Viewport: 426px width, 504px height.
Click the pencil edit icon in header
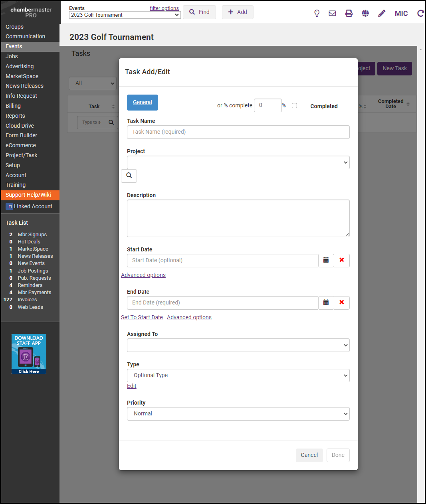point(382,13)
